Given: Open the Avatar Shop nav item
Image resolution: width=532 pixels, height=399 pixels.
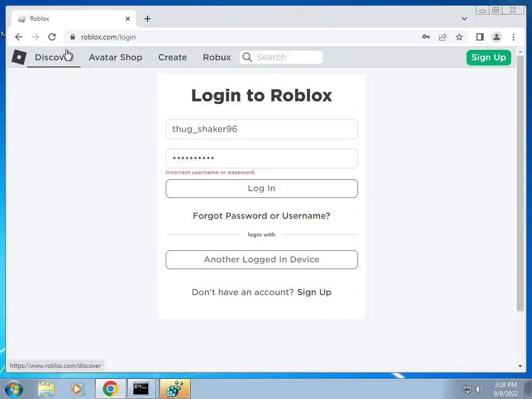Looking at the screenshot, I should tap(115, 57).
